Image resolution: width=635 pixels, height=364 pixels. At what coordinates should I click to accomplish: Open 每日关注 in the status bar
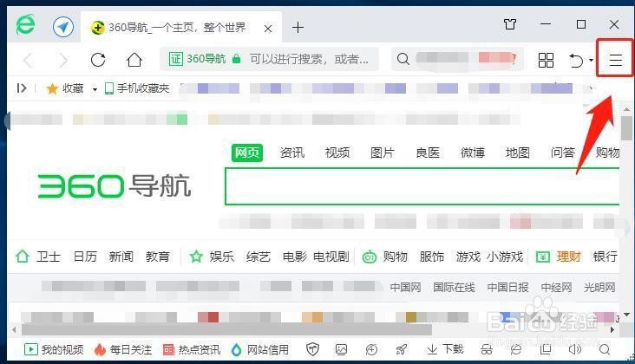coord(122,349)
